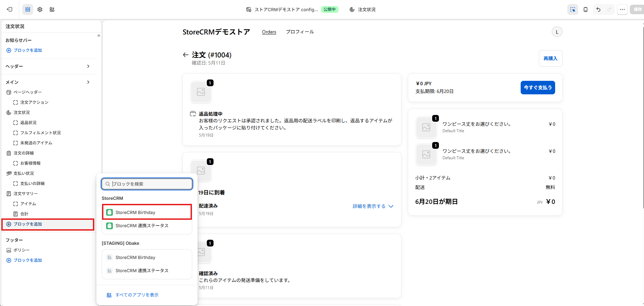Open the apps grid icon
Image resolution: width=644 pixels, height=306 pixels.
coord(52,9)
